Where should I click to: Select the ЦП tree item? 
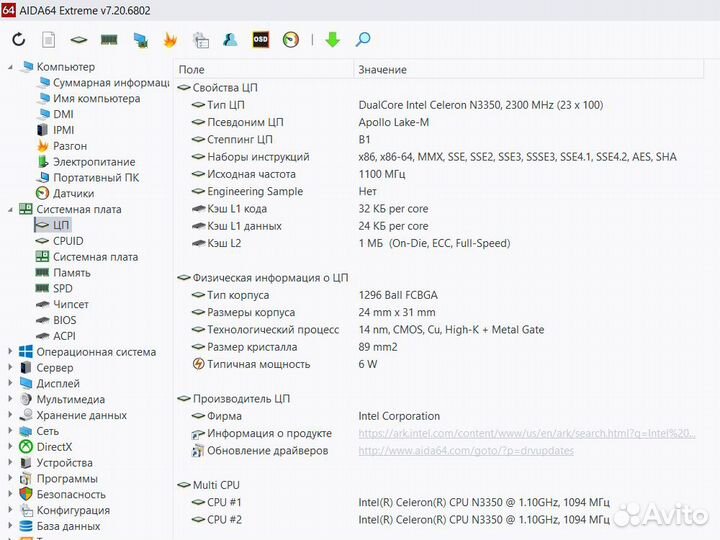point(52,225)
